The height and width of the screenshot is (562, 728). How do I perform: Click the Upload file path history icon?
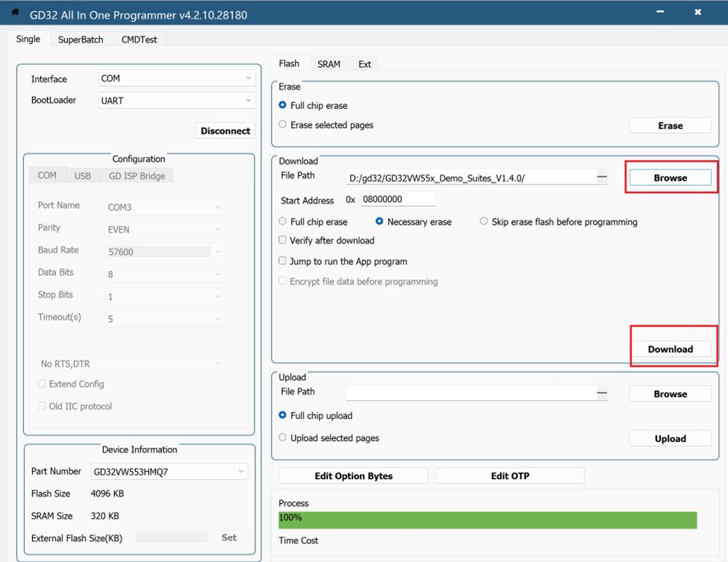pos(602,393)
